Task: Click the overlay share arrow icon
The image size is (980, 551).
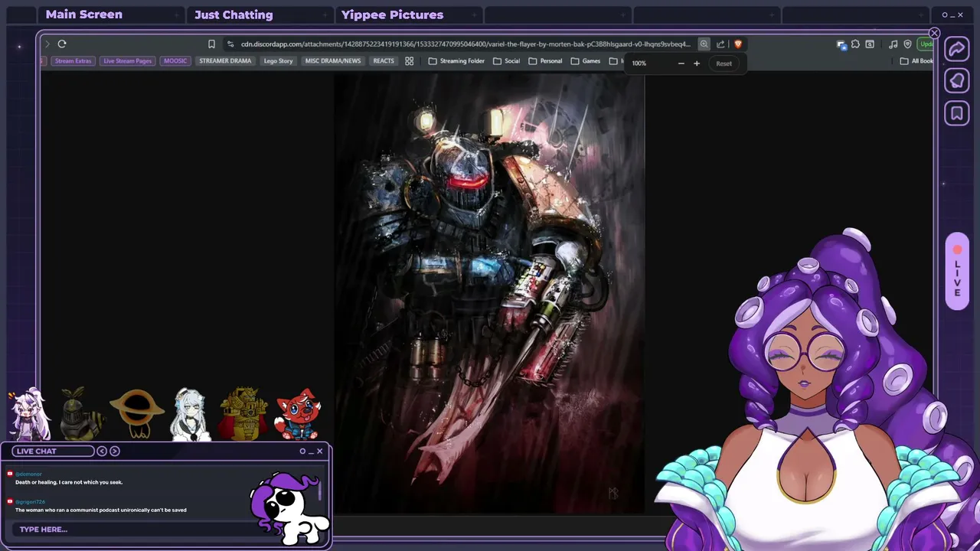Action: [957, 49]
